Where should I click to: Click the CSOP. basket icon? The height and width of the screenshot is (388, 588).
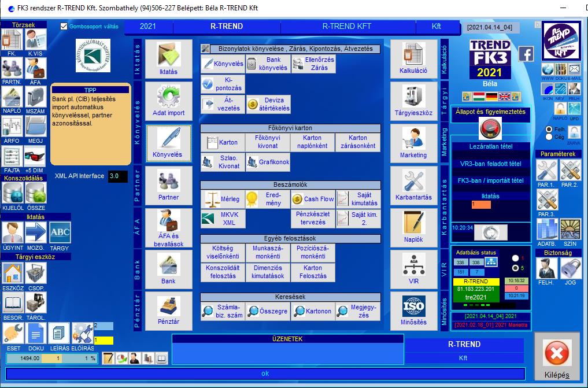[x=36, y=273]
